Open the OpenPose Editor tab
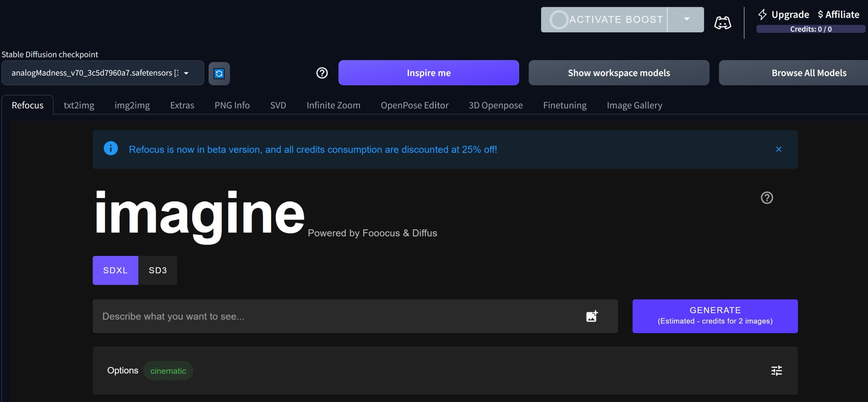Image resolution: width=868 pixels, height=402 pixels. 415,105
